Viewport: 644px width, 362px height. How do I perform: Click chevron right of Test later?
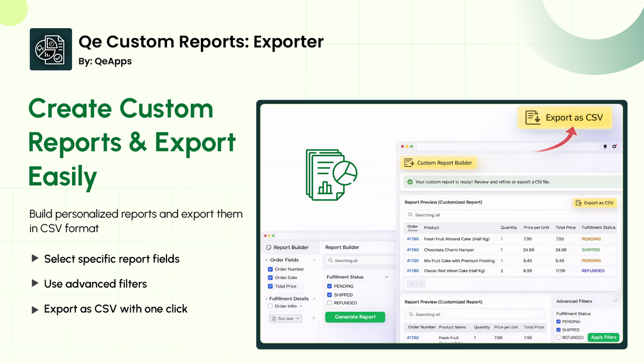click(313, 318)
